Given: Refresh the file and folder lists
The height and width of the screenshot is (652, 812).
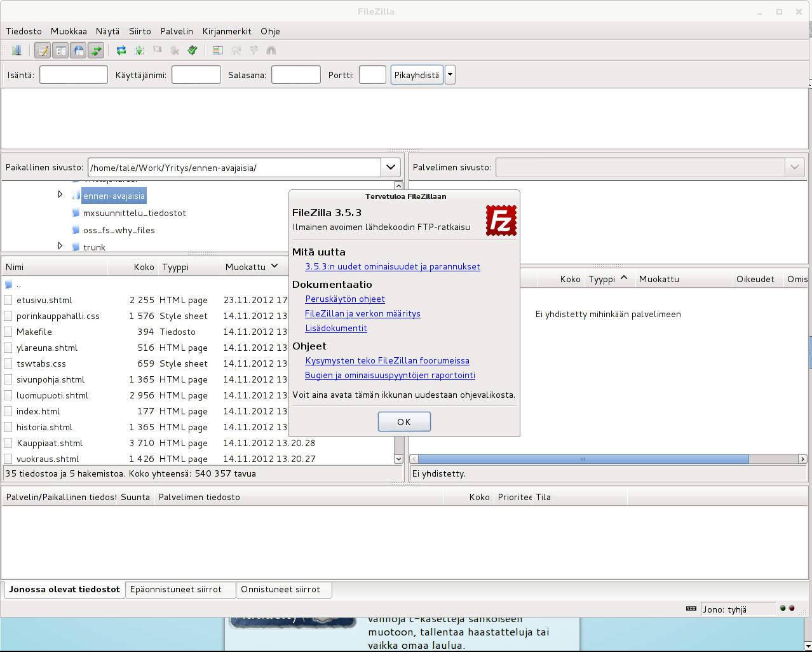Looking at the screenshot, I should (121, 50).
